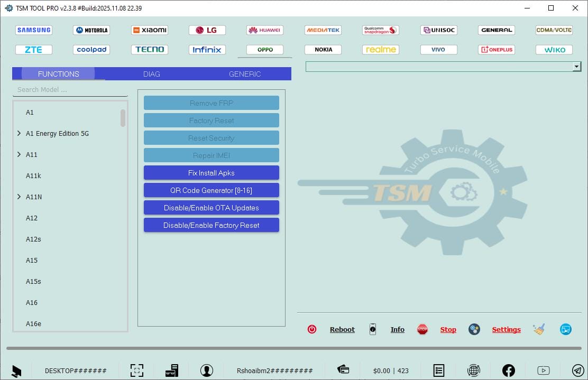
Task: Expand the A11 model entry
Action: (19, 154)
